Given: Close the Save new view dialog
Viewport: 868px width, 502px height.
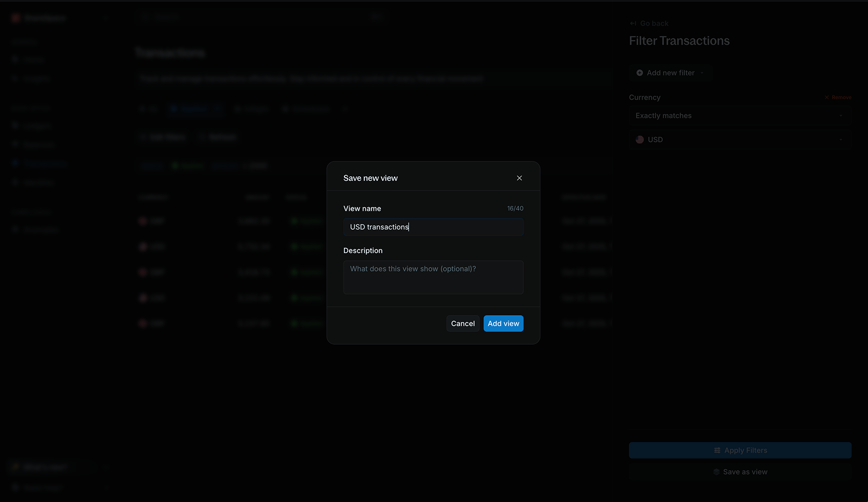Looking at the screenshot, I should pos(519,178).
